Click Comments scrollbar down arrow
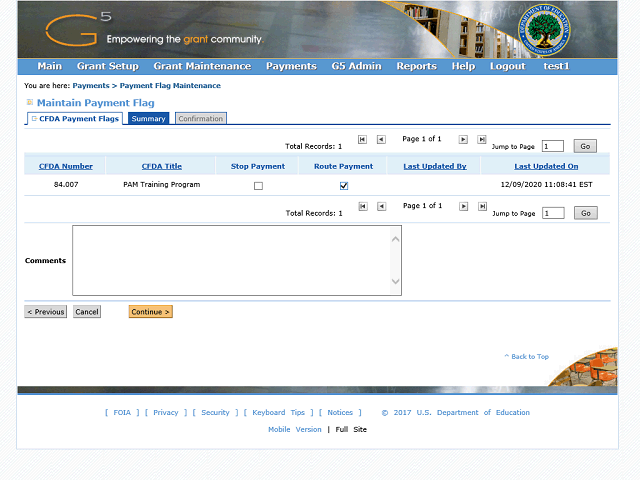The width and height of the screenshot is (640, 480). click(x=395, y=281)
